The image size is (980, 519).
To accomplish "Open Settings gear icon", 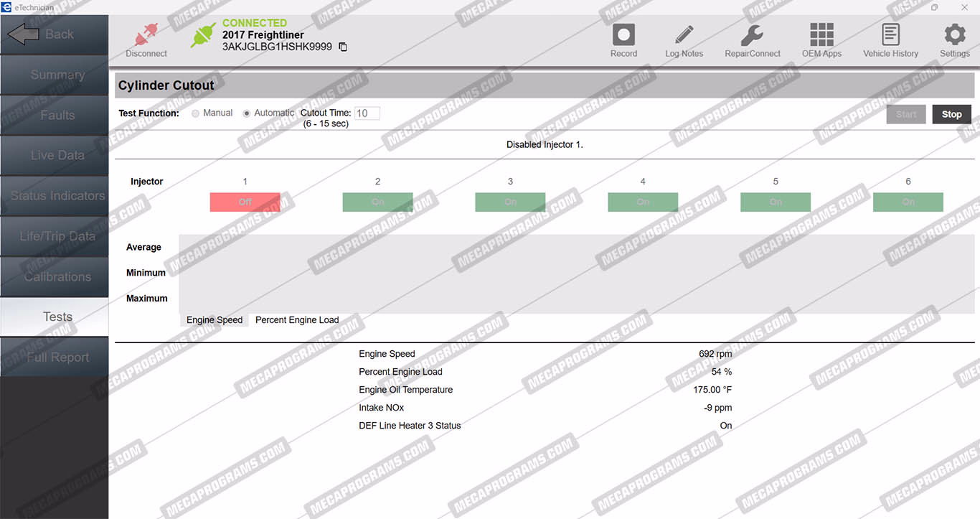I will 954,34.
